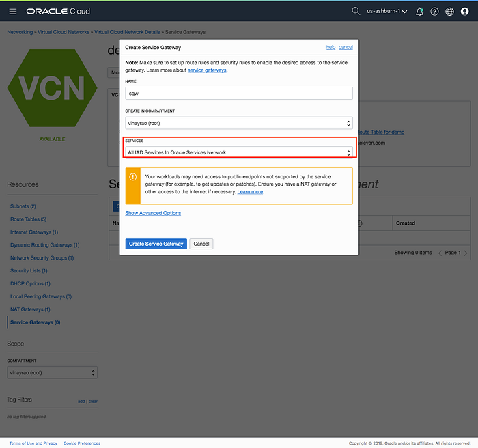
Task: Select Local Peering Gateways (0)
Action: pyautogui.click(x=41, y=296)
